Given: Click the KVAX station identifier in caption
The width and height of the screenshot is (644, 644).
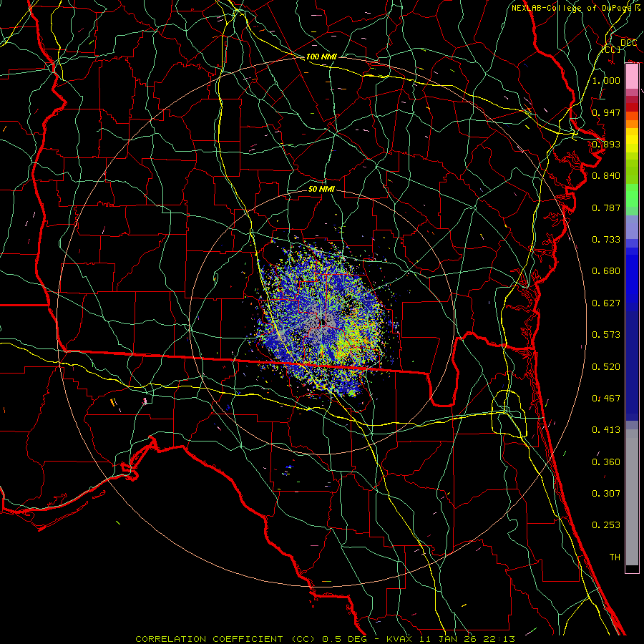Looking at the screenshot, I should click(x=401, y=639).
